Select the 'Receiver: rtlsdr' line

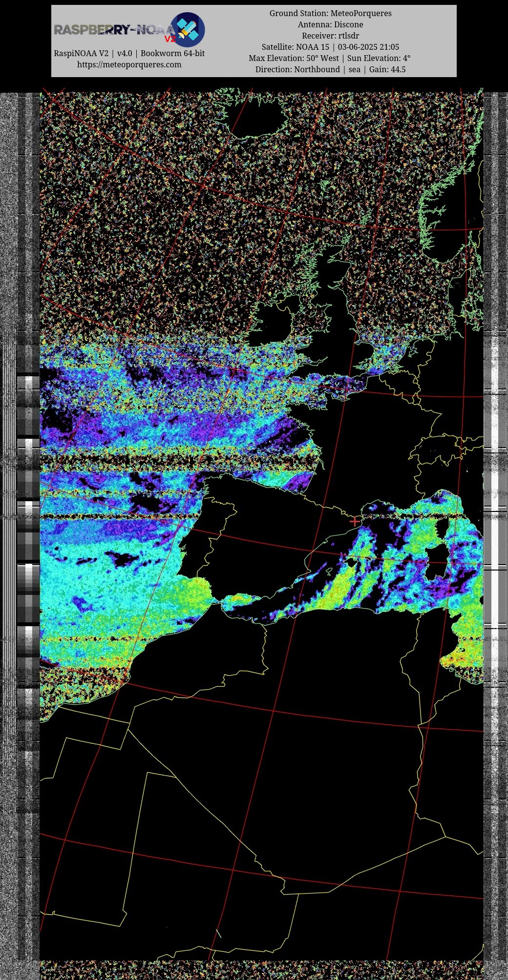(x=331, y=36)
